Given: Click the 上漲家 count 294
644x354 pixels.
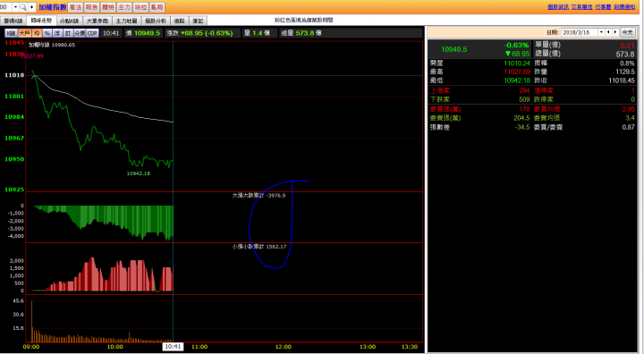Looking at the screenshot, I should point(524,90).
